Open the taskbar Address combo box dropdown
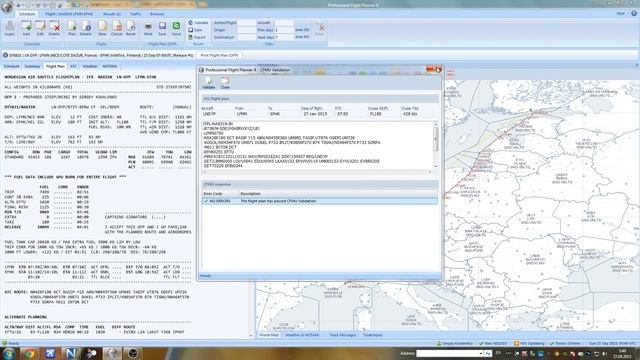640x360 pixels. 480,353
